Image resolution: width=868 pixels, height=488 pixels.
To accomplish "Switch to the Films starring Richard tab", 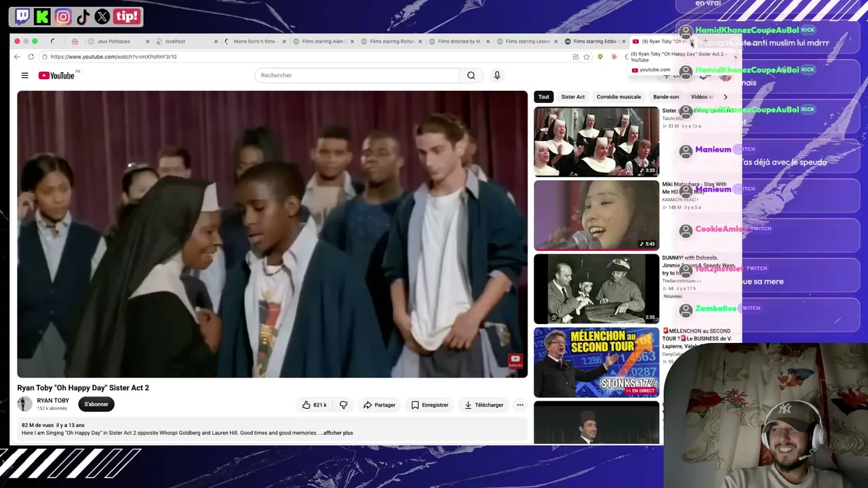I will click(391, 41).
